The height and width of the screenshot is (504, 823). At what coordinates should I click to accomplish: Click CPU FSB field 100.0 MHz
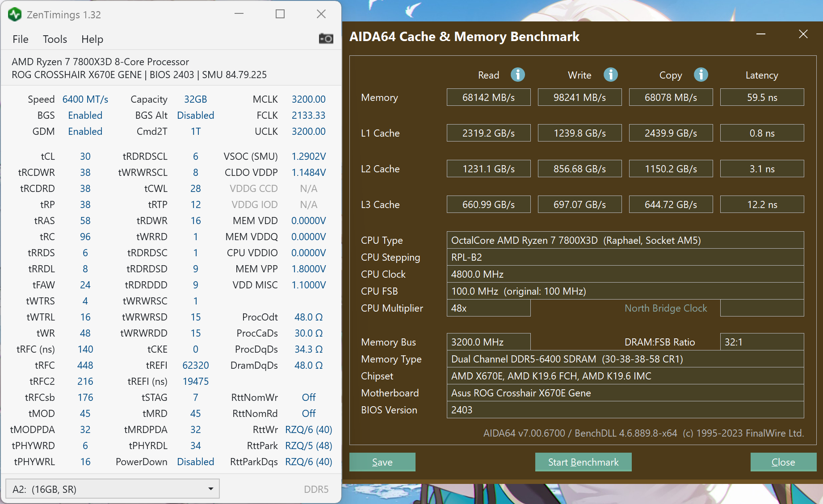626,291
